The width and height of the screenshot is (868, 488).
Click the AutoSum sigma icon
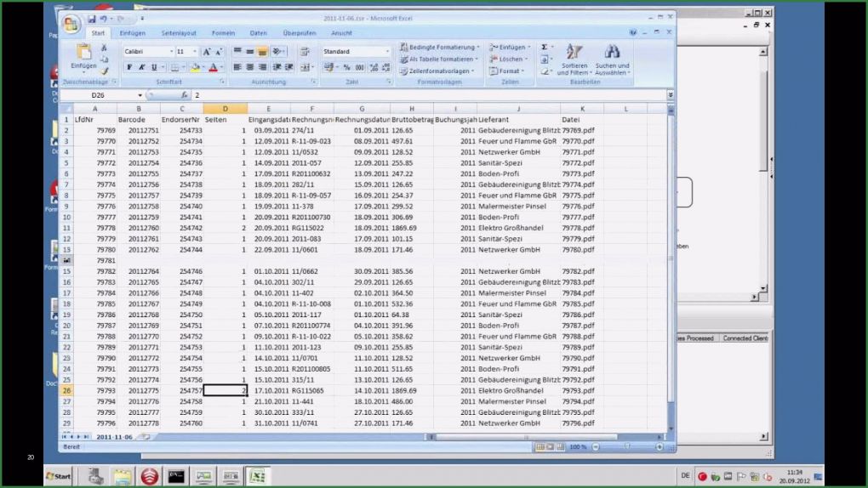545,48
